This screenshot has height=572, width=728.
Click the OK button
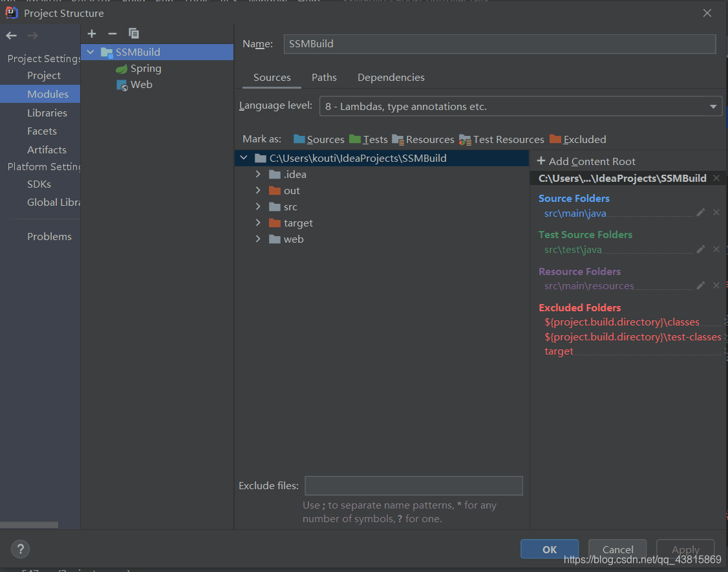coord(550,549)
